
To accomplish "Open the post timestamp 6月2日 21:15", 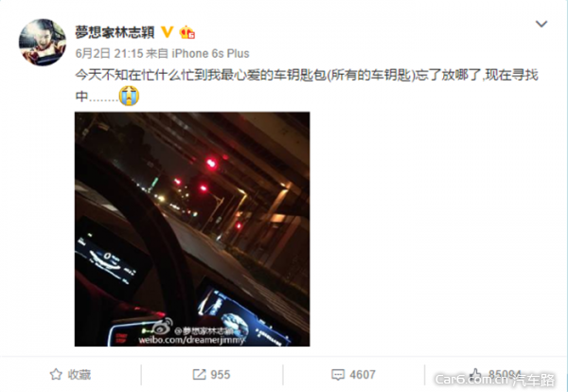I will (x=110, y=54).
